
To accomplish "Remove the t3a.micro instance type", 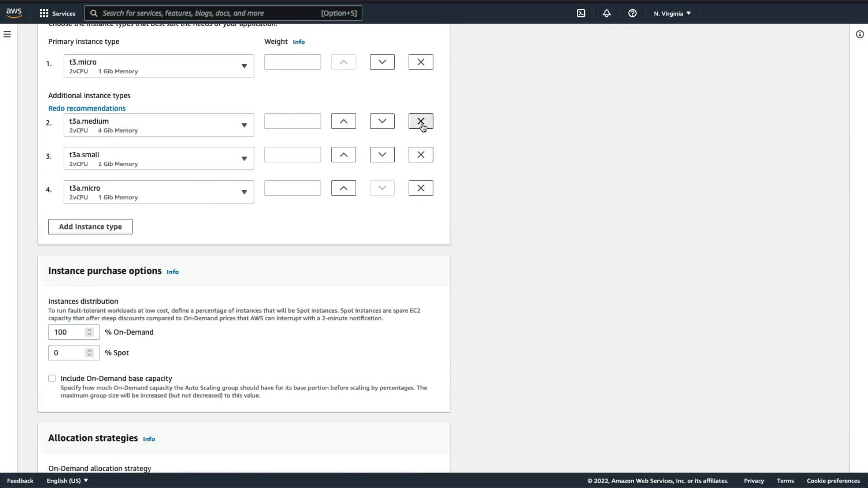I will click(x=420, y=188).
